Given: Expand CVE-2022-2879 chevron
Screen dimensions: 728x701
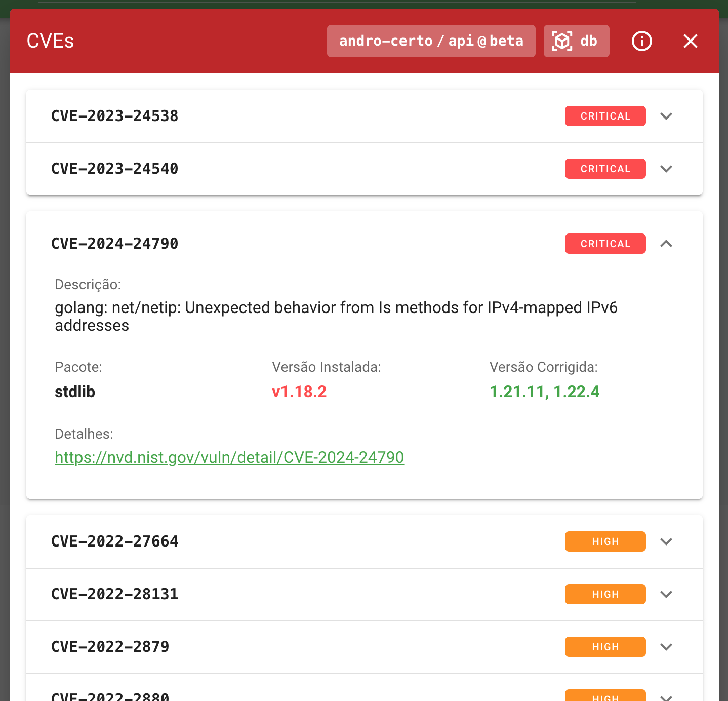Looking at the screenshot, I should (x=666, y=647).
